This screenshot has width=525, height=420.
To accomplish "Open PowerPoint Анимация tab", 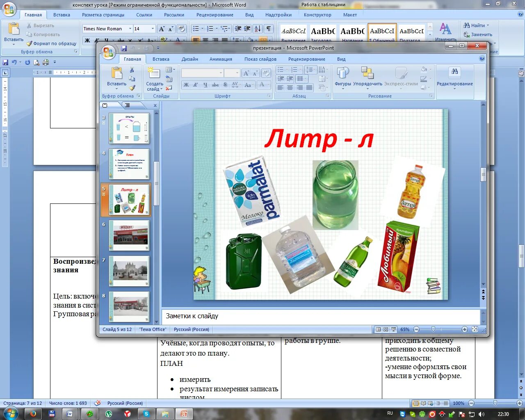I will tap(221, 59).
